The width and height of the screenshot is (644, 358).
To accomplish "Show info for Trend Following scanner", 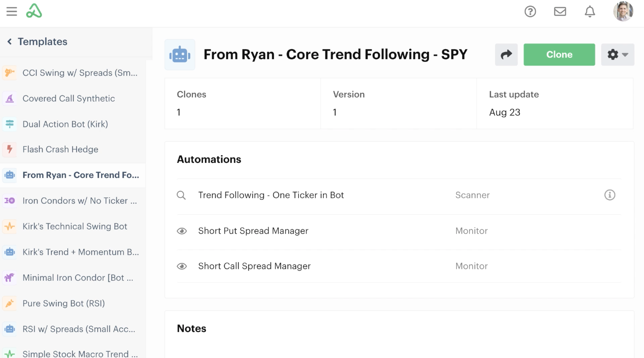I will coord(610,195).
